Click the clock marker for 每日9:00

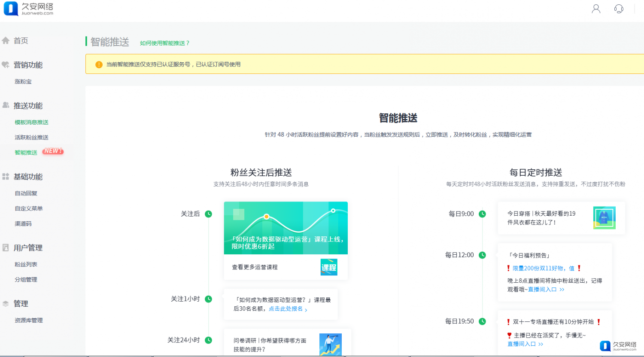click(482, 214)
